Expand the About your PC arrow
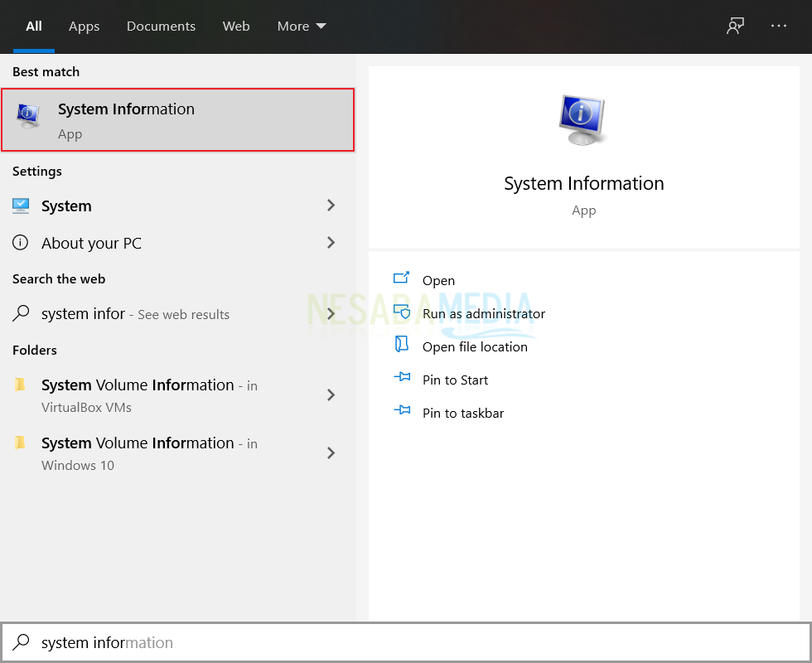Screen dimensions: 812x663 click(331, 243)
